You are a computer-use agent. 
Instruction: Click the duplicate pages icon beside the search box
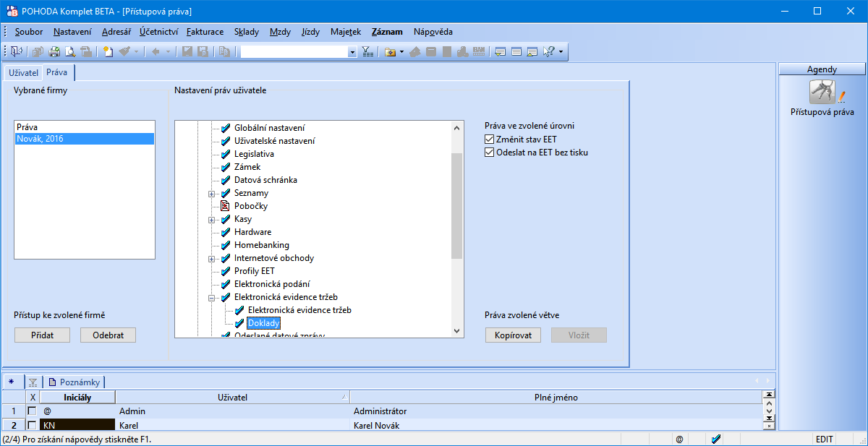coord(224,52)
